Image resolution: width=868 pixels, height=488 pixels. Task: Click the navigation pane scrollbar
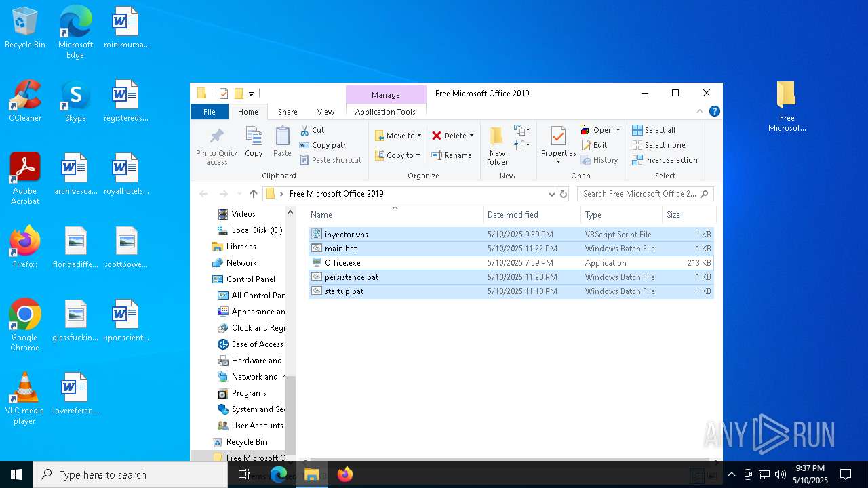coord(291,415)
